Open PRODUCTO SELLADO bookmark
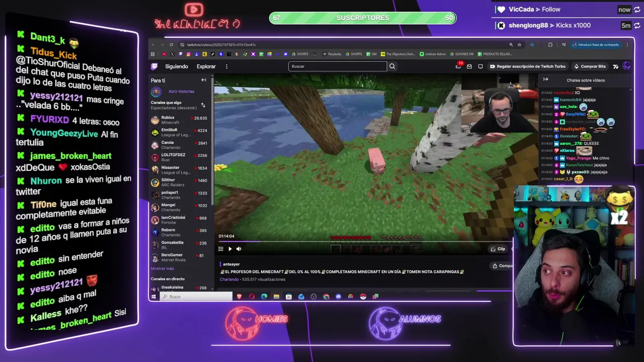Viewport: 644px width, 362px height. [495, 54]
